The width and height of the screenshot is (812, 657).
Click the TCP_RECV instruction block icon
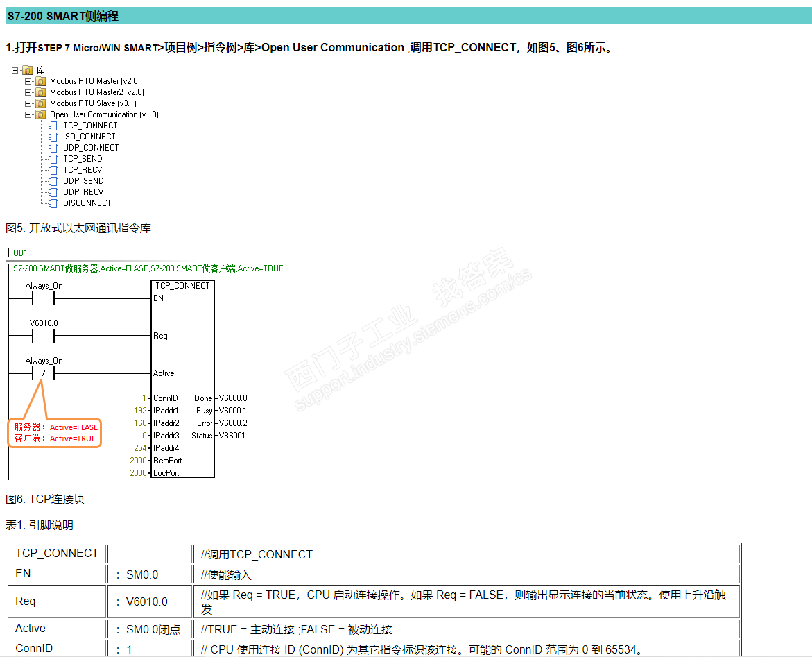[x=53, y=170]
